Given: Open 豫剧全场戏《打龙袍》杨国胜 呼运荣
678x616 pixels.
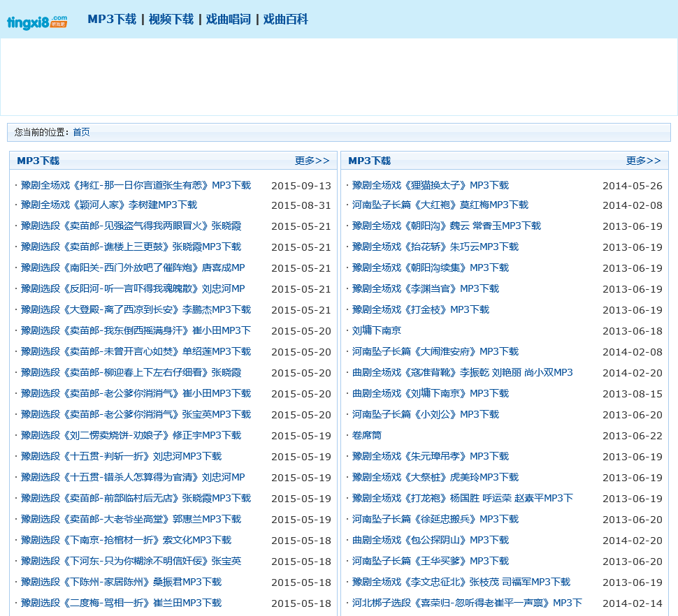Looking at the screenshot, I should click(x=462, y=498).
